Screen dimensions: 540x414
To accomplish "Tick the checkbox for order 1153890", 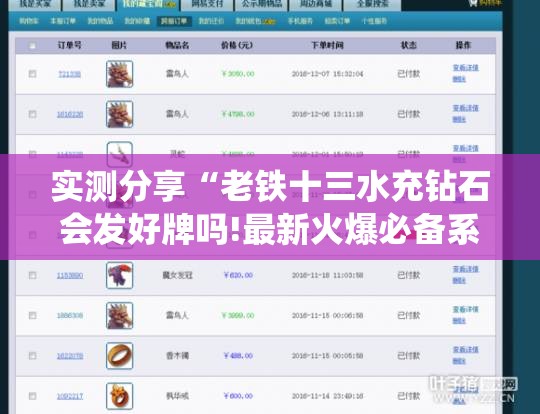I will click(32, 275).
